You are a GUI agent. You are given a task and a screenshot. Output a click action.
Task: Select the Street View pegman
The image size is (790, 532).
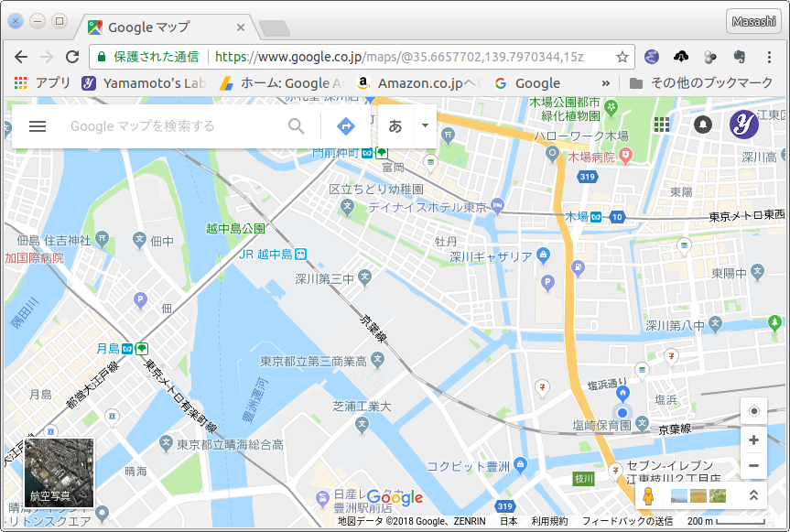click(648, 495)
